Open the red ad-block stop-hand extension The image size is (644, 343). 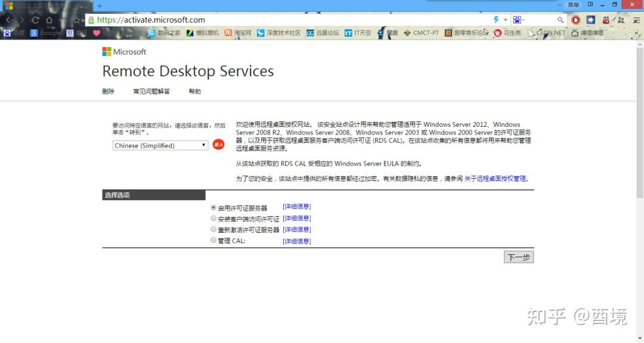(x=576, y=20)
